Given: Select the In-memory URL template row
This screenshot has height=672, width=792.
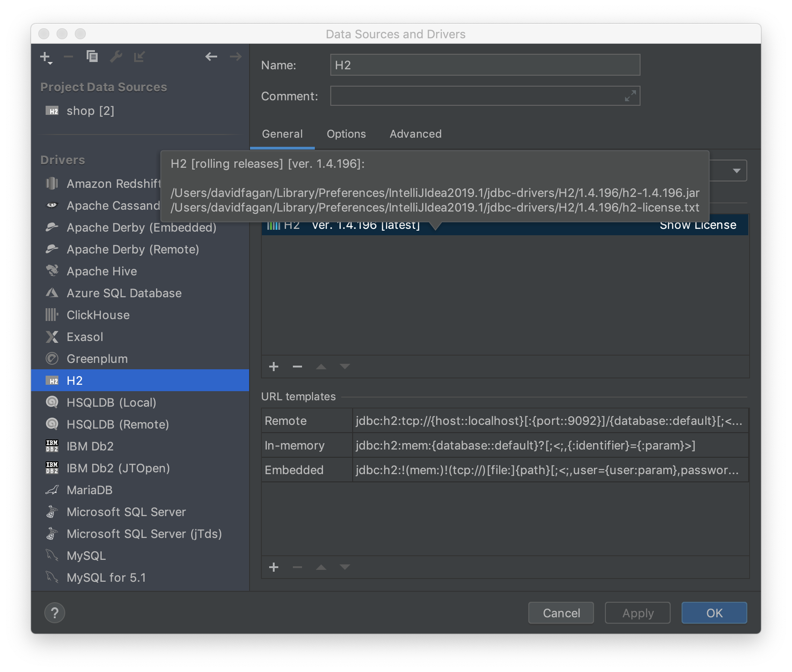Looking at the screenshot, I should click(505, 445).
